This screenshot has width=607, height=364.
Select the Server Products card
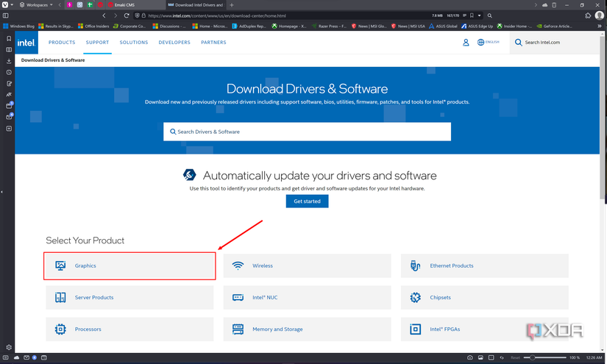tap(129, 298)
